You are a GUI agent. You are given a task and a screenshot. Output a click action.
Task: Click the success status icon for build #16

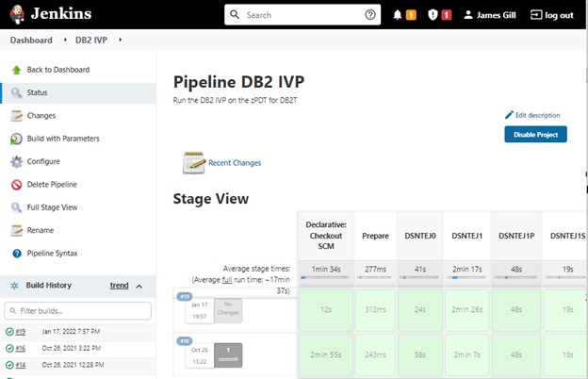pyautogui.click(x=9, y=348)
